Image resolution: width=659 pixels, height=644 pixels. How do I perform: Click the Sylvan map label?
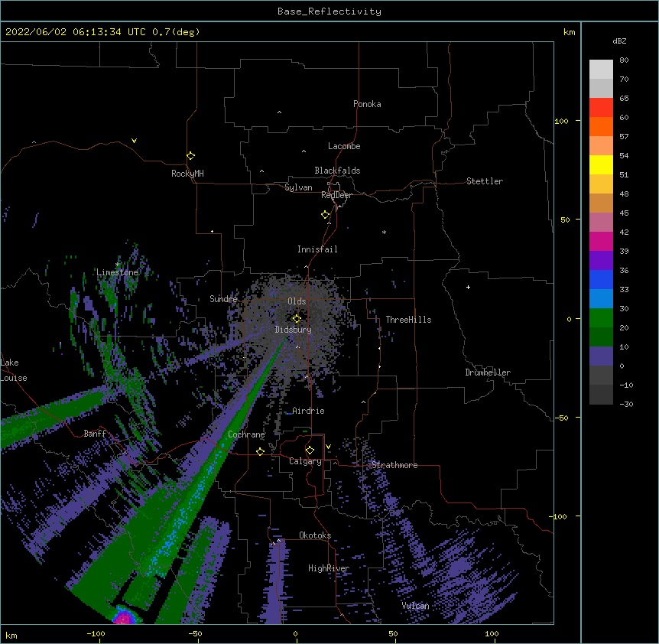pyautogui.click(x=298, y=187)
